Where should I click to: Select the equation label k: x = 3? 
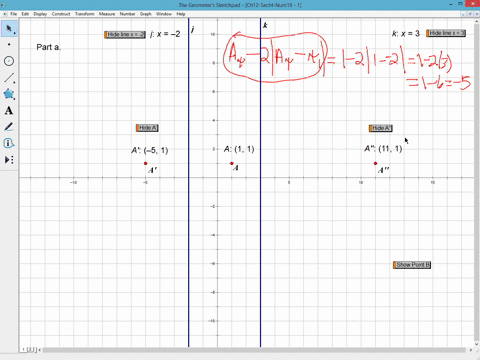click(x=406, y=34)
